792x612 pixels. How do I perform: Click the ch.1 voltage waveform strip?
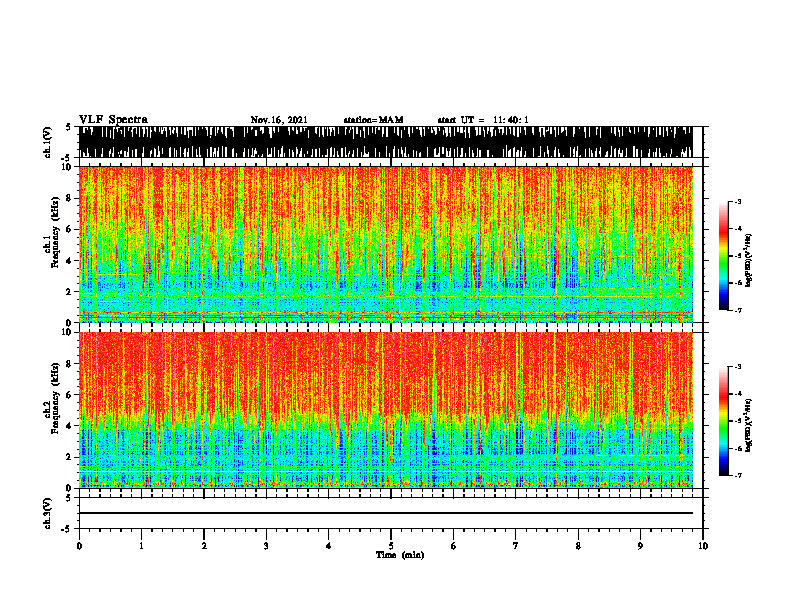386,142
